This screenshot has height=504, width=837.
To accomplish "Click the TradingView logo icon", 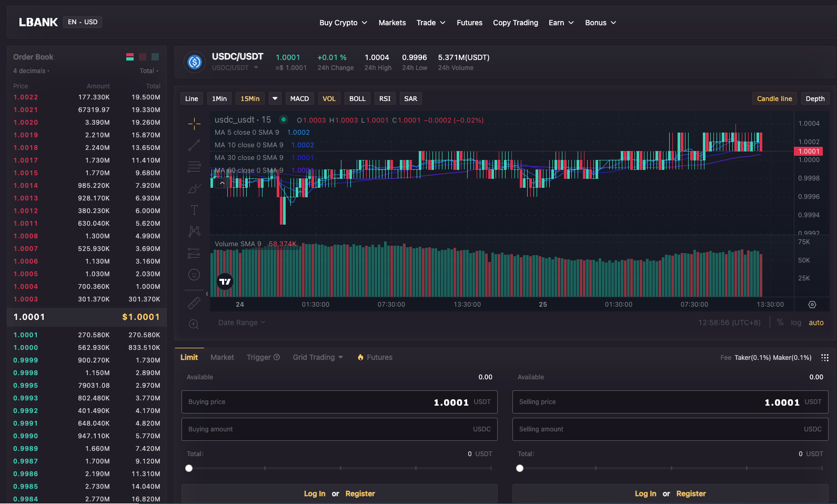I will (x=225, y=281).
